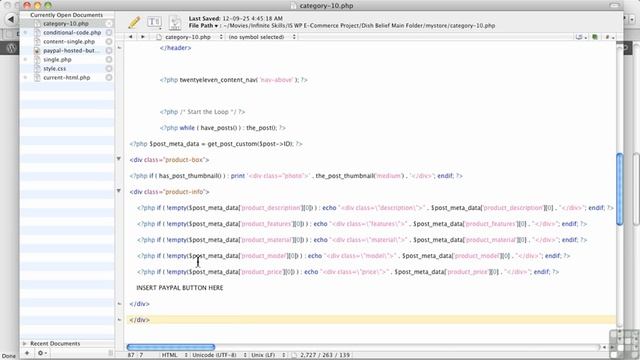Open the Text Options toolbar icon
640x360 pixels.
pyautogui.click(x=154, y=22)
